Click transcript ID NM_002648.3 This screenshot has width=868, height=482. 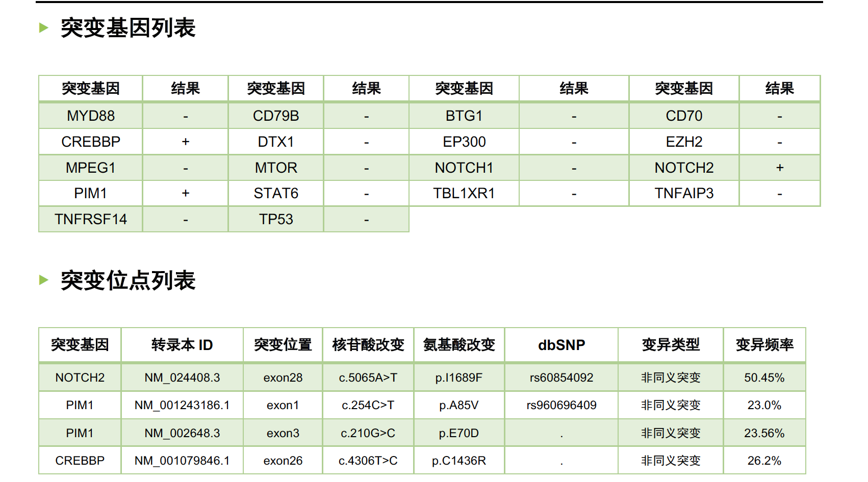(x=182, y=433)
